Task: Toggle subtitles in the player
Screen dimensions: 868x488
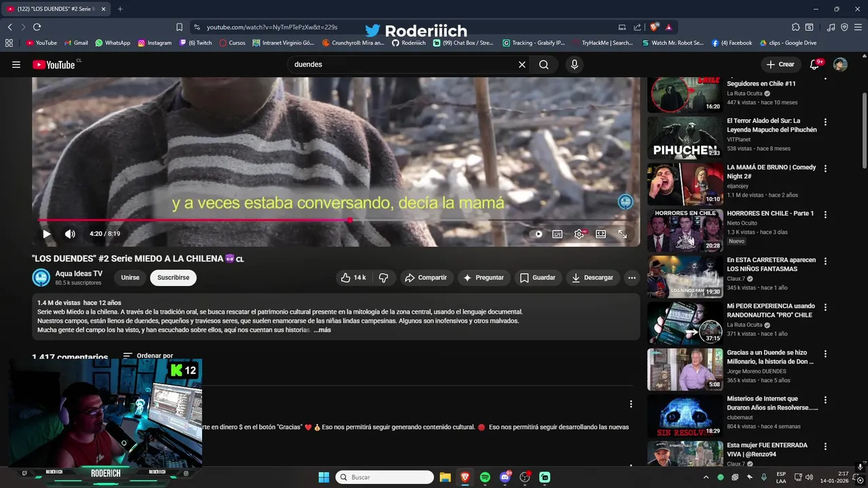Action: click(557, 234)
